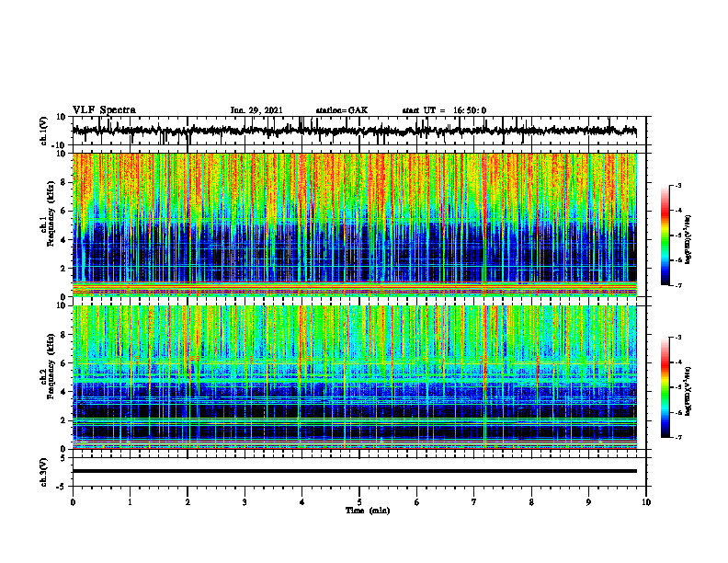
Task: Click the "10" tick on the time axis
Action: tap(646, 502)
